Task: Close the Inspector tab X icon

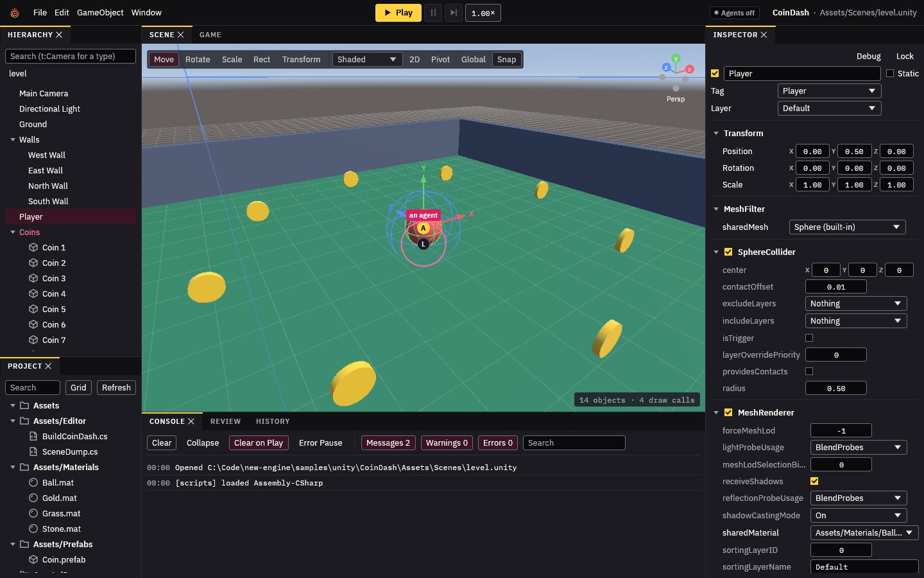Action: [x=764, y=35]
